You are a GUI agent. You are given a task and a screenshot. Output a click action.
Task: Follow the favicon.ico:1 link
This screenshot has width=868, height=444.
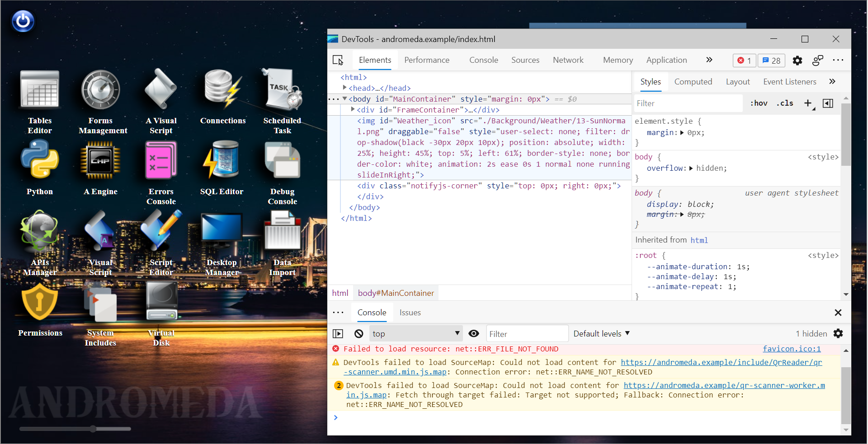[x=792, y=349]
